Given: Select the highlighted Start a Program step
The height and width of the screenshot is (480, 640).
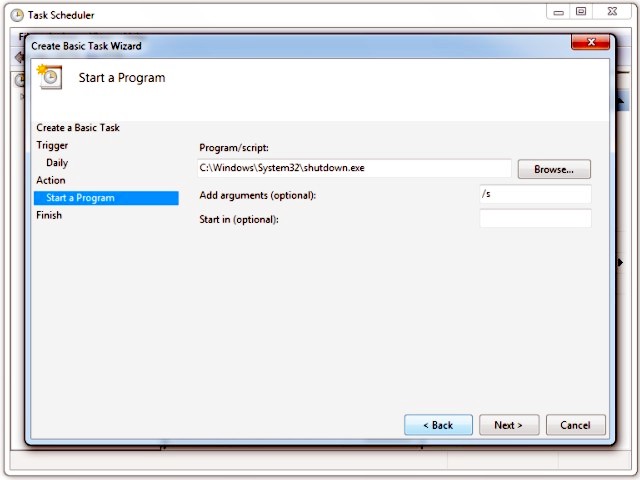Looking at the screenshot, I should pos(106,198).
